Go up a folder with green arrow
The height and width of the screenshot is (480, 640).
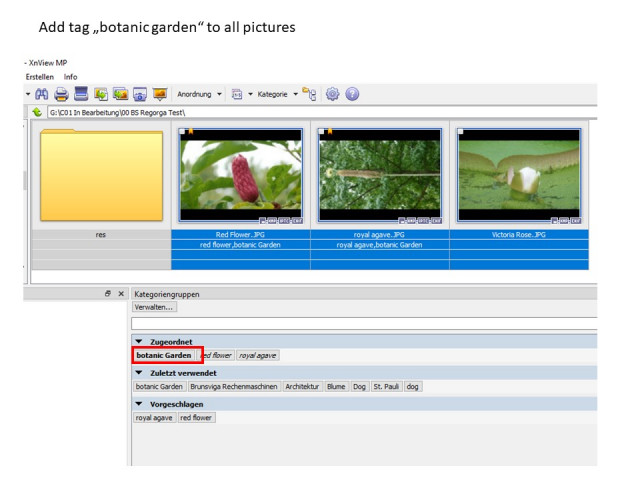[x=37, y=112]
